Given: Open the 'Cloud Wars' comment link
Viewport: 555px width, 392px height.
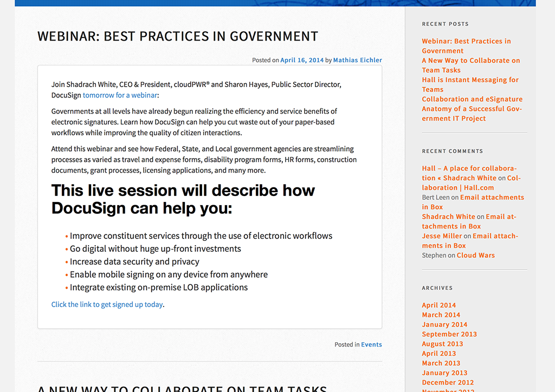Looking at the screenshot, I should [476, 255].
